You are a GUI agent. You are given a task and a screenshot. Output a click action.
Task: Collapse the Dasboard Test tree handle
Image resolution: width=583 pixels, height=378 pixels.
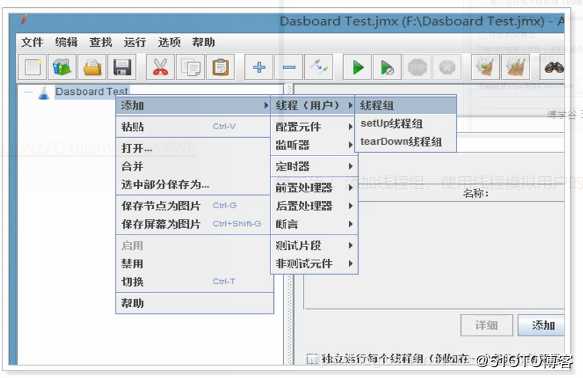pos(28,92)
